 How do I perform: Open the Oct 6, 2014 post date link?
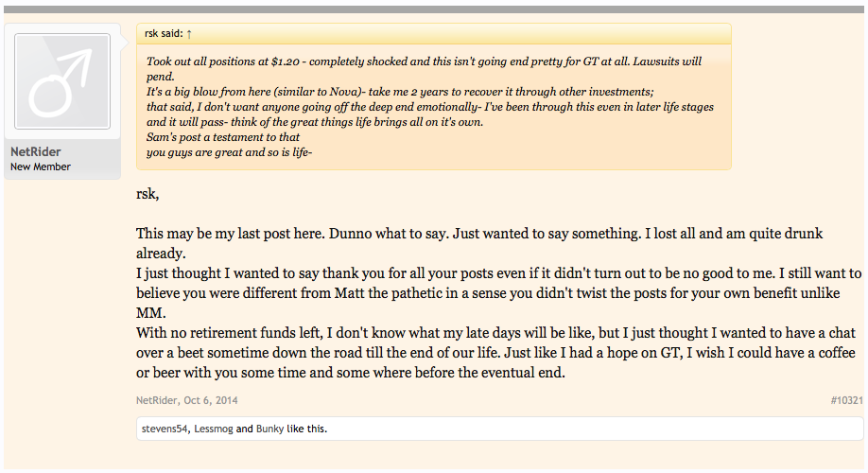pyautogui.click(x=210, y=400)
